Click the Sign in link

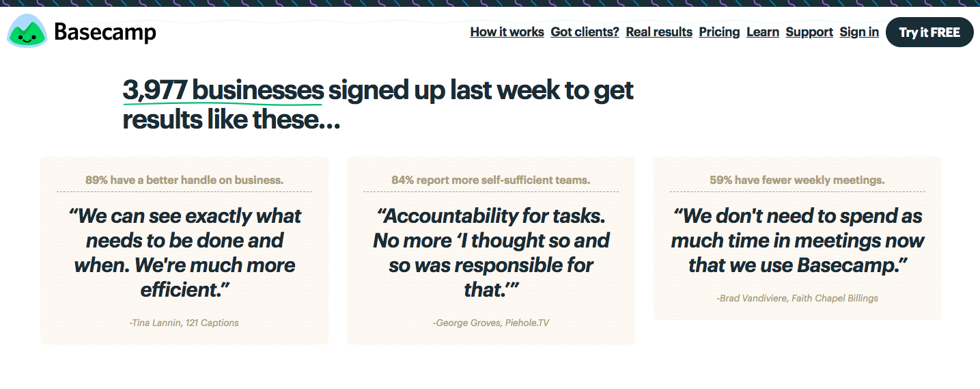[x=859, y=32]
